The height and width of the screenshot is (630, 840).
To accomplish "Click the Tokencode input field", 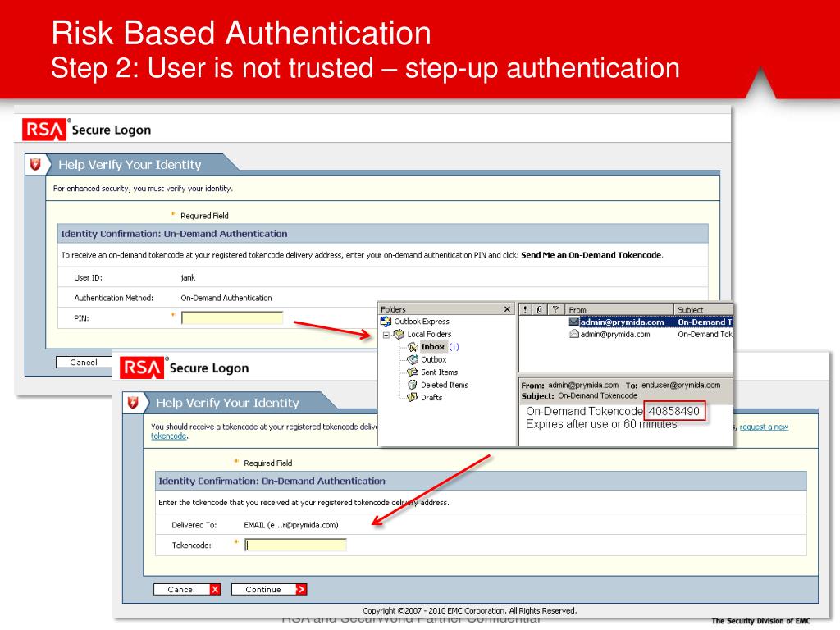I will (x=295, y=546).
